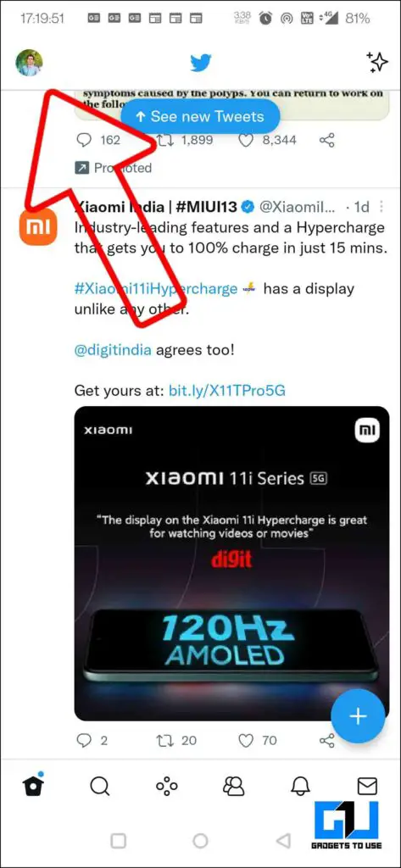
Task: Open Xiaomi India profile avatar
Action: (38, 227)
